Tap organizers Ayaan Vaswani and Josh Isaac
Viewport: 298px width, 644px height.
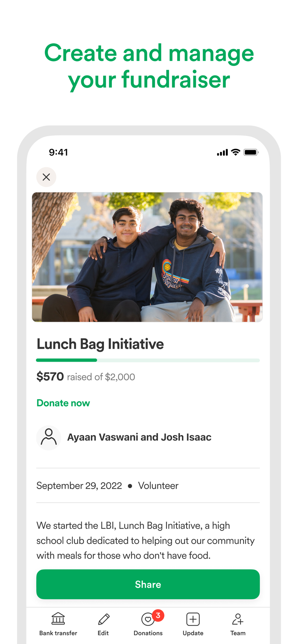pyautogui.click(x=139, y=437)
